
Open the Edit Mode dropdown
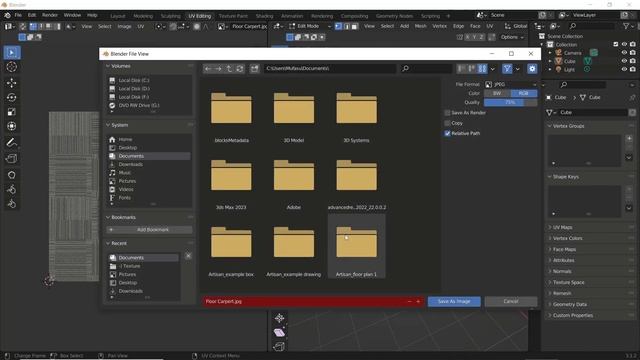point(310,26)
